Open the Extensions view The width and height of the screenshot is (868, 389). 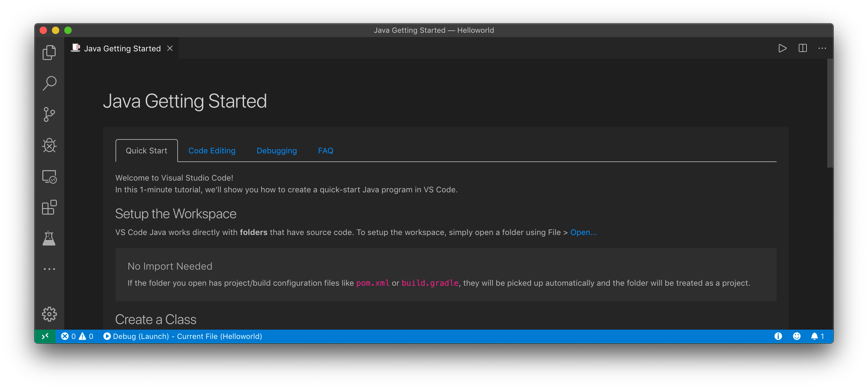49,208
